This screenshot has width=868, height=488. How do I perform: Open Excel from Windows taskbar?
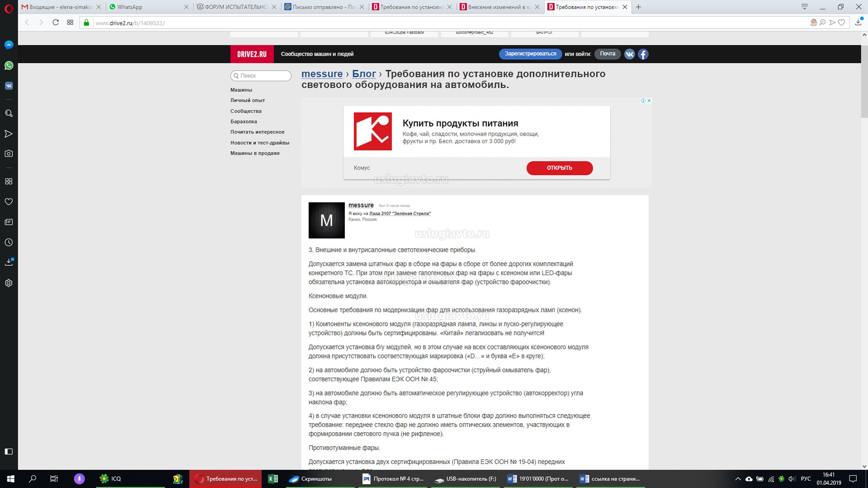[273, 479]
